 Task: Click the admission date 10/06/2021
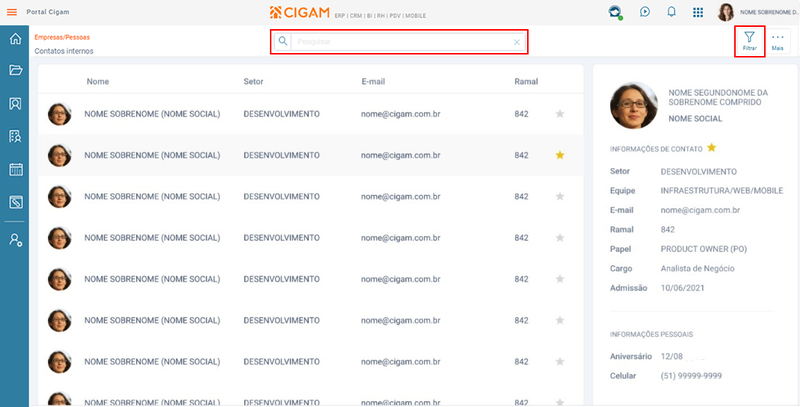pos(682,288)
